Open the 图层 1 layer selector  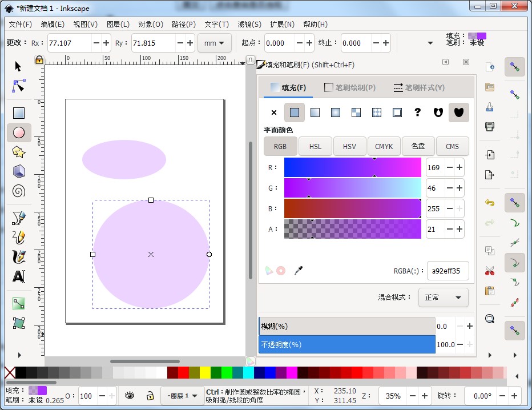(181, 396)
